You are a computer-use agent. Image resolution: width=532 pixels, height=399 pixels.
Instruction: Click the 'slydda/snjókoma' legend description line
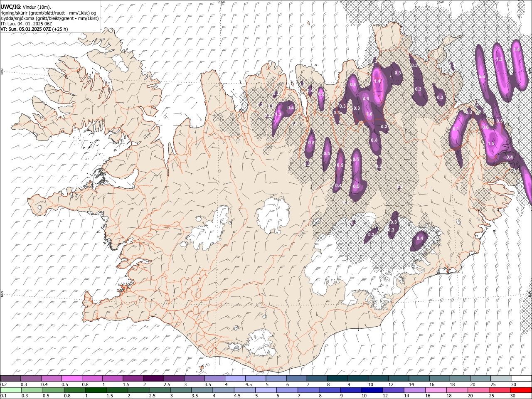(x=49, y=18)
